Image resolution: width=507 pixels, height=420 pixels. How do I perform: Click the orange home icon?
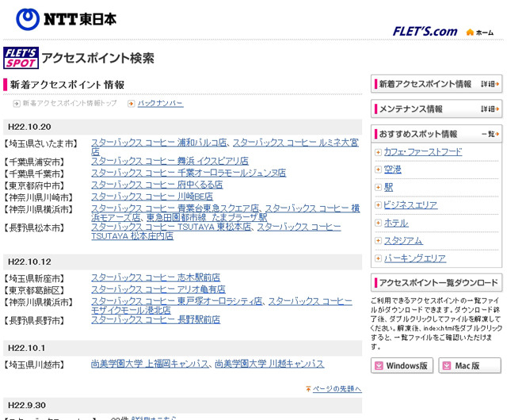point(470,32)
